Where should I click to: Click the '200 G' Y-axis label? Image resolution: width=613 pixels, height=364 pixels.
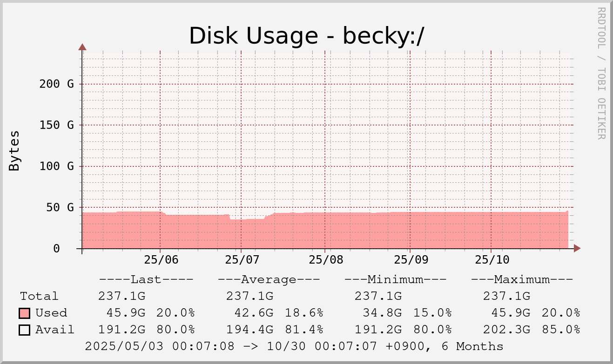click(56, 84)
